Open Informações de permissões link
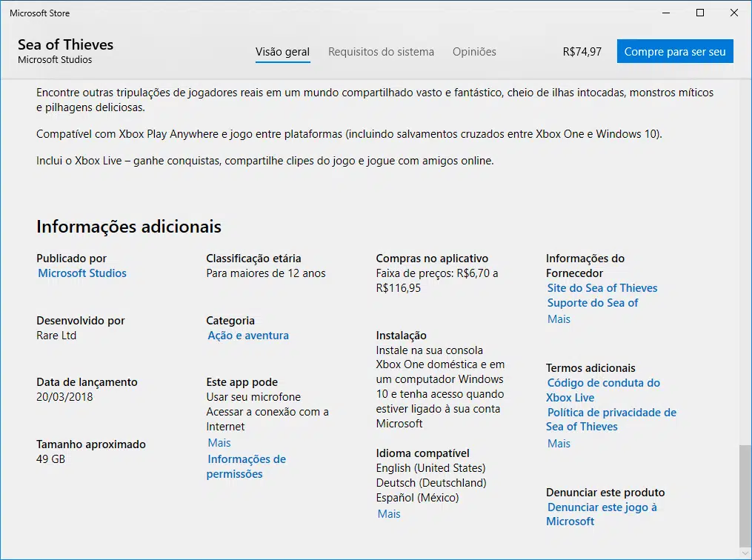 pyautogui.click(x=246, y=467)
